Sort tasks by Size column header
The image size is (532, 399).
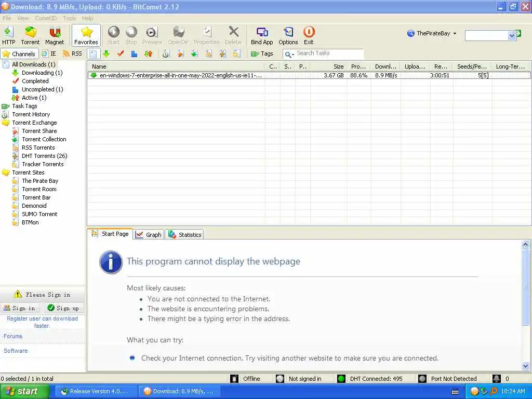tap(329, 66)
